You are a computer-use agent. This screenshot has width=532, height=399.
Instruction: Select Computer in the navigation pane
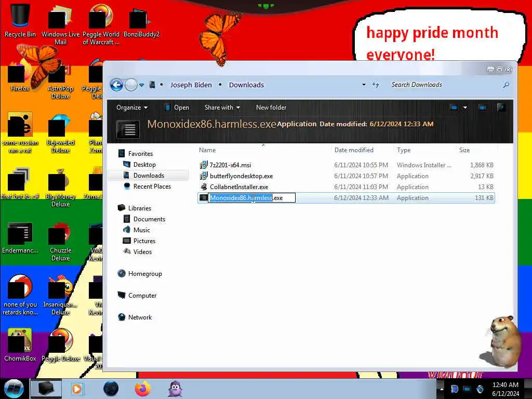(137, 296)
